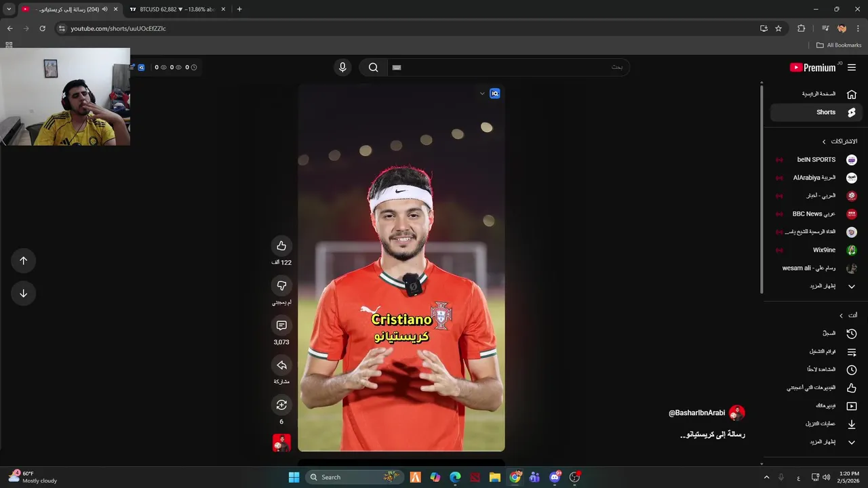The width and height of the screenshot is (868, 488).
Task: Show more items under You section
Action: click(816, 442)
